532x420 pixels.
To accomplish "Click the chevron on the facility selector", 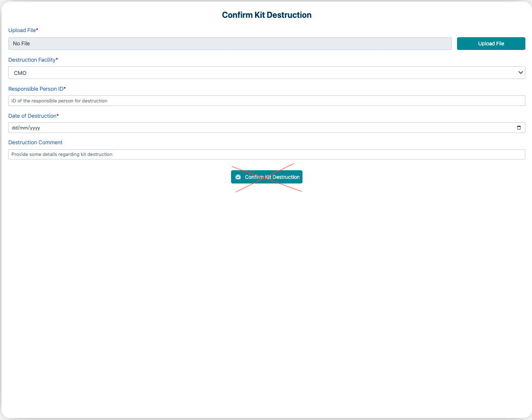I will (520, 72).
